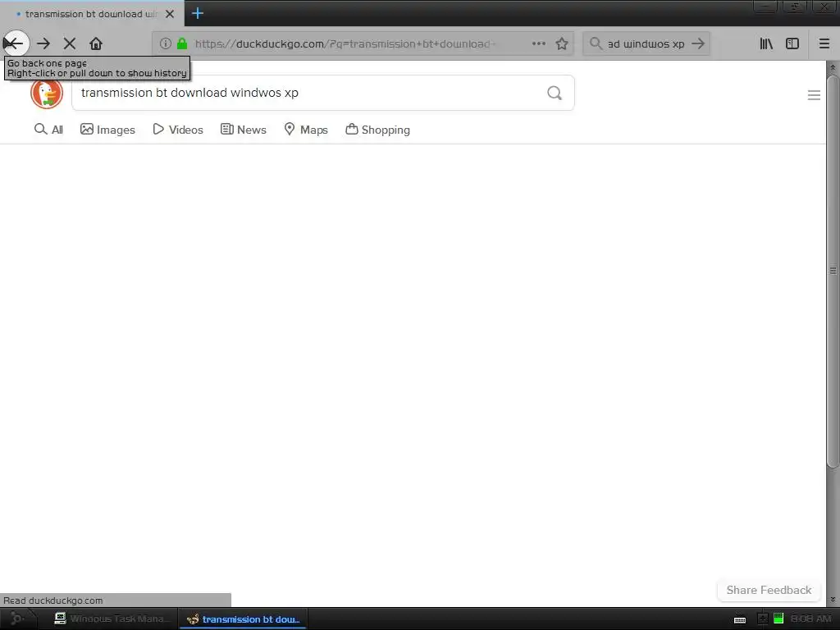840x630 pixels.
Task: Click the scrollbar up arrow
Action: click(x=833, y=67)
